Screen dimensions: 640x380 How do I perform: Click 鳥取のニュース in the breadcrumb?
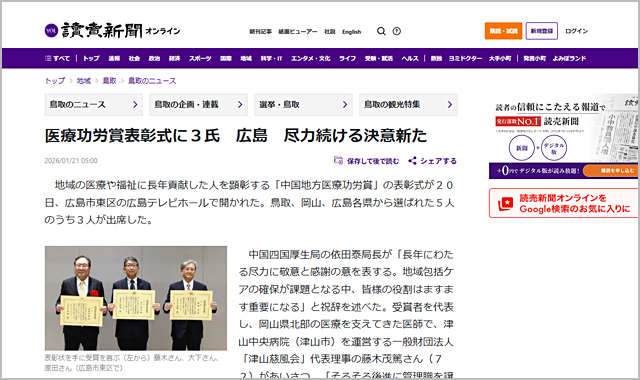point(152,81)
